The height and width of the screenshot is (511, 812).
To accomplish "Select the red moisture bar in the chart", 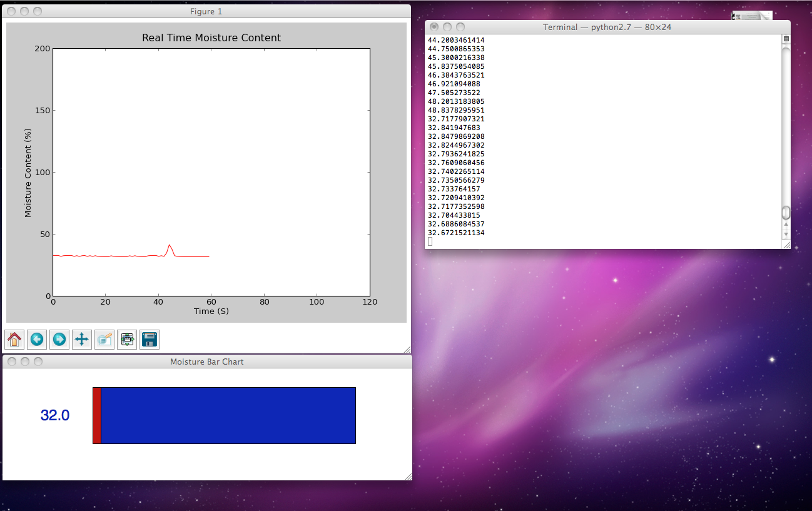I will [96, 415].
